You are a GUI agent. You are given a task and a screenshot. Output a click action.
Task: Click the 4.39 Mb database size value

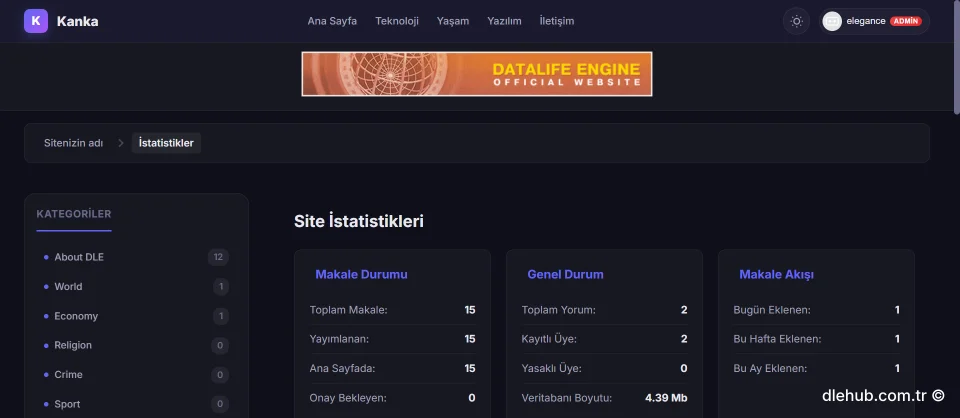coord(666,398)
